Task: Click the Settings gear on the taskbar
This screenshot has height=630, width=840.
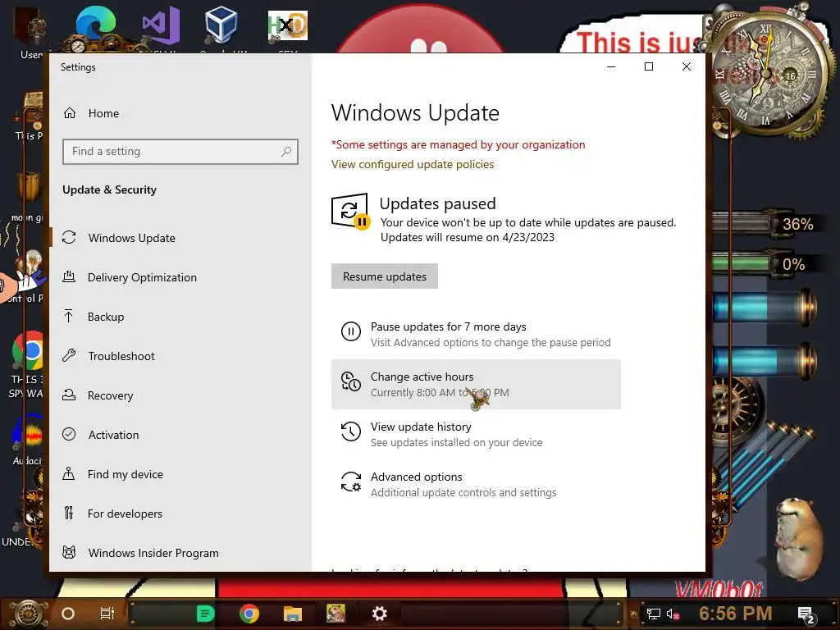Action: tap(379, 614)
